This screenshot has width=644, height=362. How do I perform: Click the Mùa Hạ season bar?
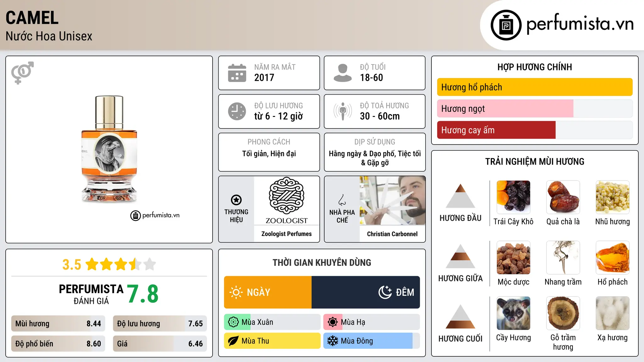click(x=372, y=322)
